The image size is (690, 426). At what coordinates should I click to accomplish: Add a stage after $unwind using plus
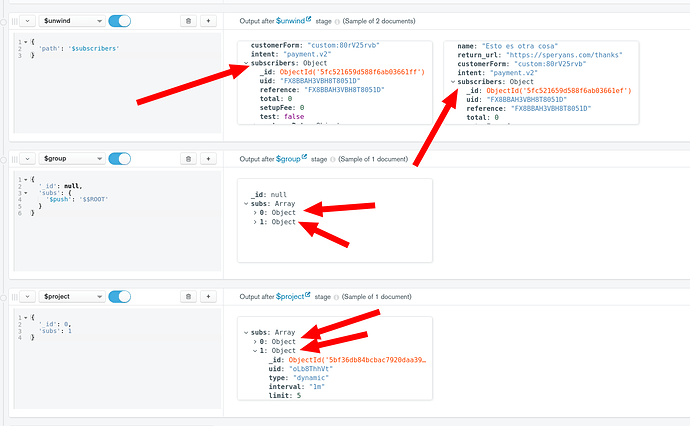point(208,20)
